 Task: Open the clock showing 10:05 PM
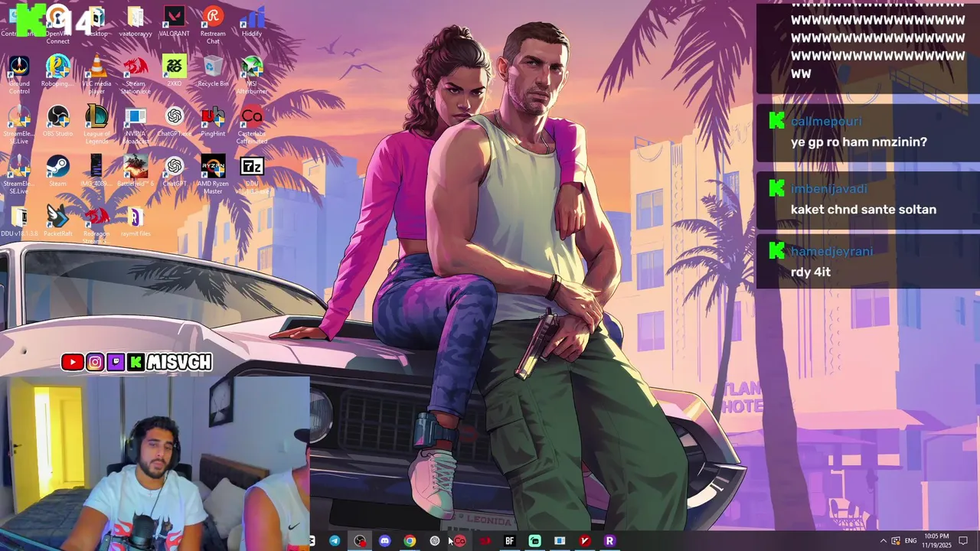pos(936,541)
